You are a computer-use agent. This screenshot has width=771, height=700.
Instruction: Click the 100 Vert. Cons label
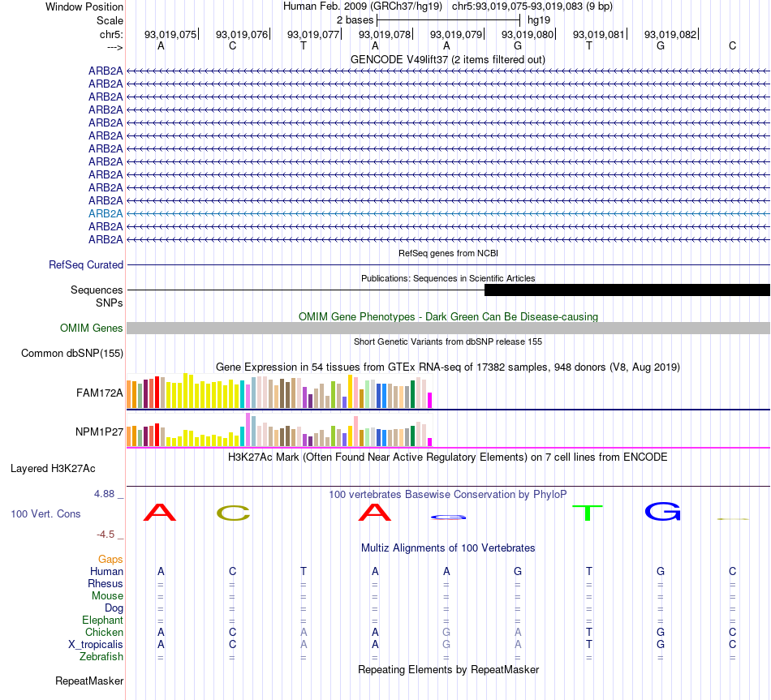(x=45, y=513)
